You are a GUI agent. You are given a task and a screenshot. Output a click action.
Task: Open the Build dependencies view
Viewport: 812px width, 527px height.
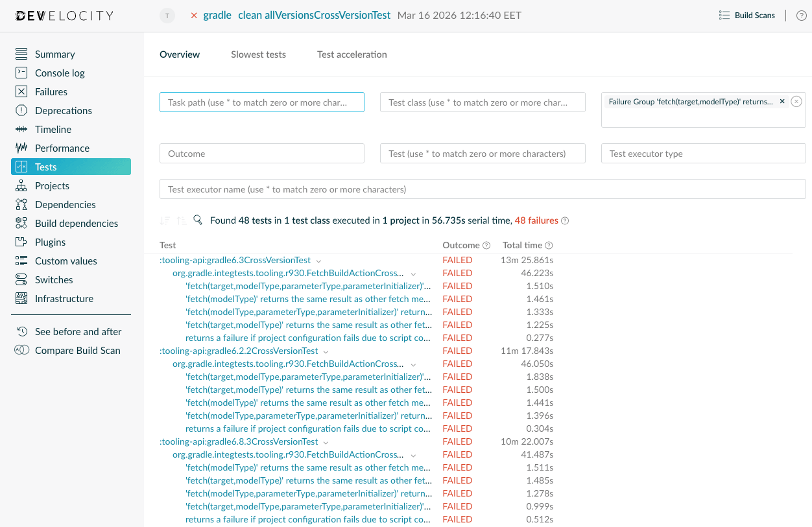click(x=75, y=223)
